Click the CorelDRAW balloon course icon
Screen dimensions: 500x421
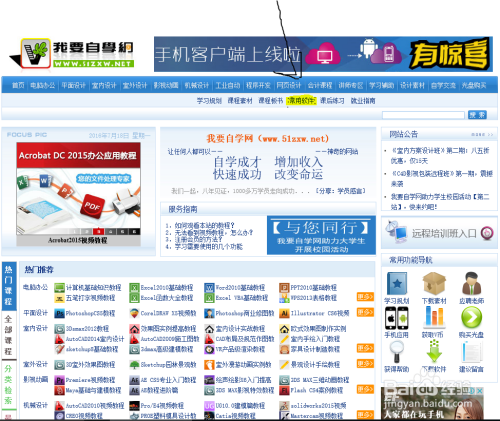[x=134, y=313]
